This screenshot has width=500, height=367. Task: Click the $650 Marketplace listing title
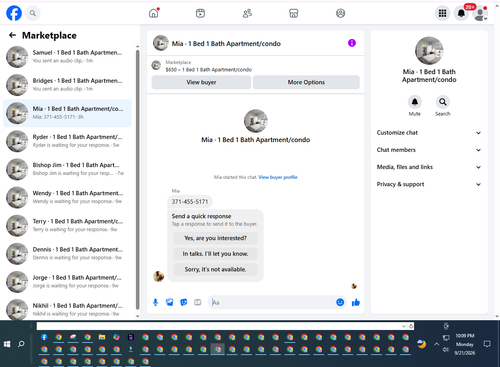[209, 70]
